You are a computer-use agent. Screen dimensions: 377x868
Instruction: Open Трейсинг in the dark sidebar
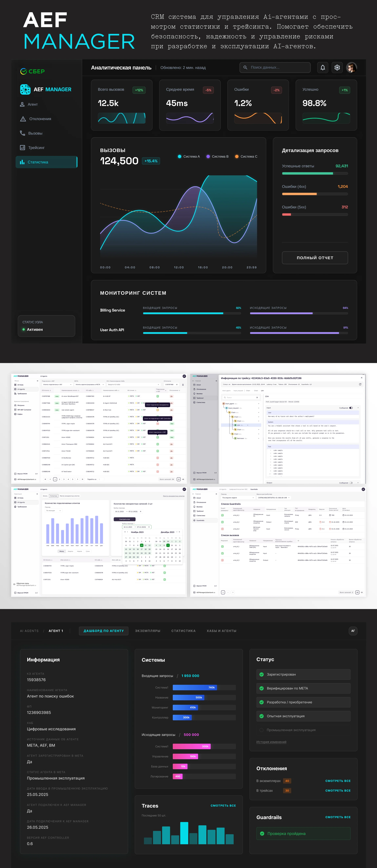32,148
